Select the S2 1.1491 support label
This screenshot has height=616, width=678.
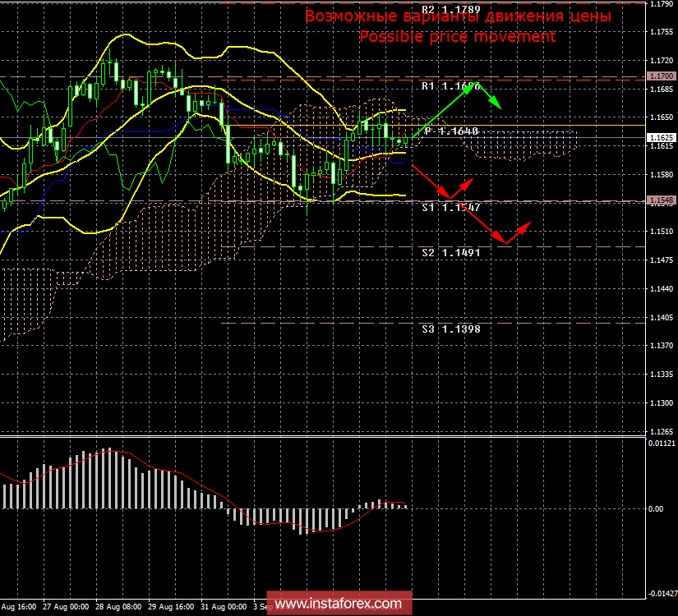coord(451,252)
